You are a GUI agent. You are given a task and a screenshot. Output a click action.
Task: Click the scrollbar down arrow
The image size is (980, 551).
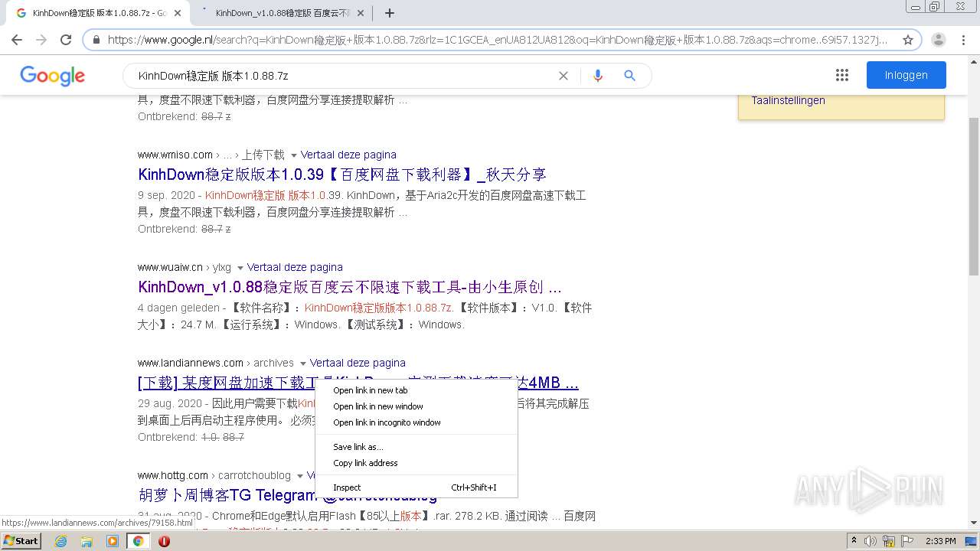point(974,523)
